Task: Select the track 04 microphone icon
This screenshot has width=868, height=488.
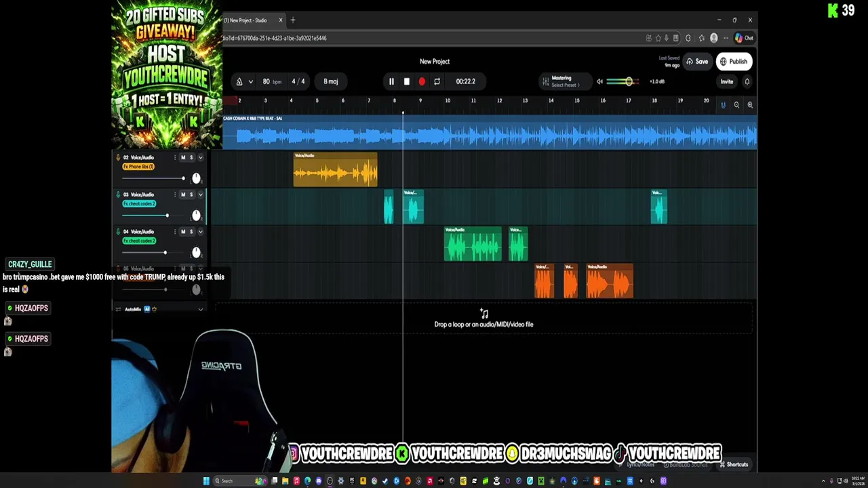Action: (118, 232)
